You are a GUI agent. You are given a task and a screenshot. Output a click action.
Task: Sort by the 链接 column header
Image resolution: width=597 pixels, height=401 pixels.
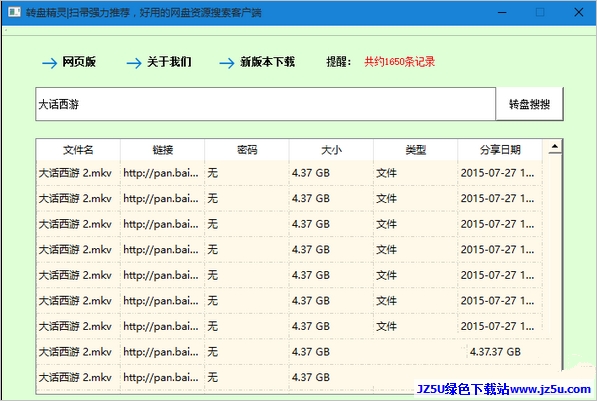[x=163, y=150]
